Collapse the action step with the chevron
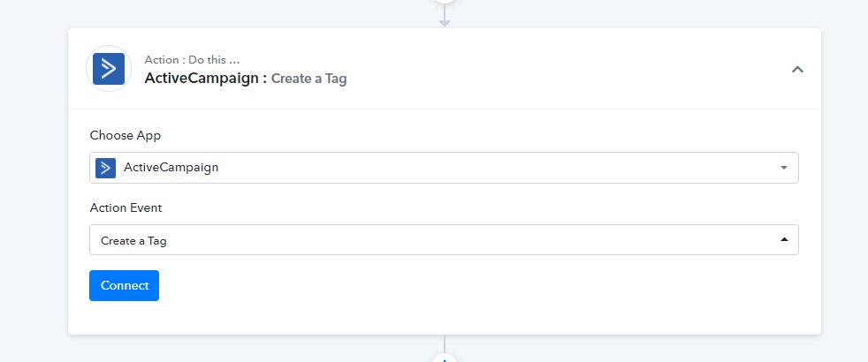This screenshot has width=868, height=362. pyautogui.click(x=797, y=69)
